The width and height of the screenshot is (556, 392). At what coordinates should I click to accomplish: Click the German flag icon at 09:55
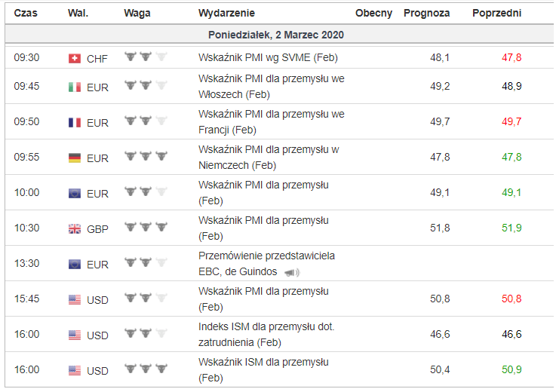74,158
